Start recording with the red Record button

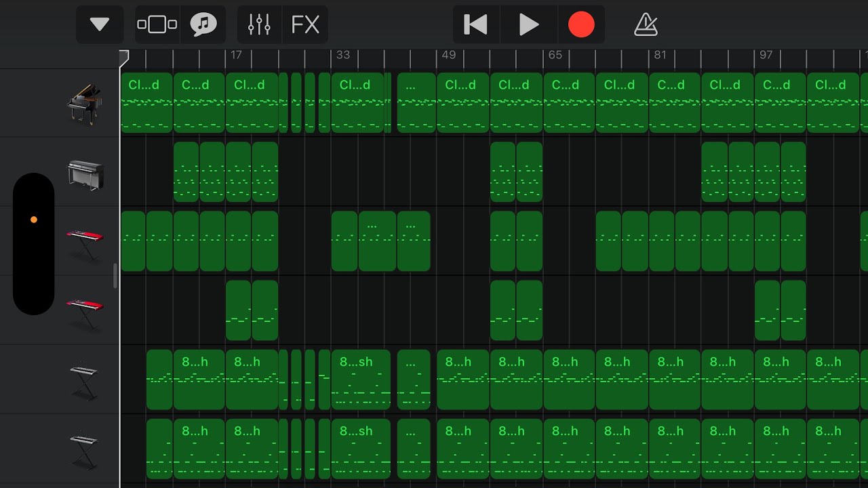[581, 25]
